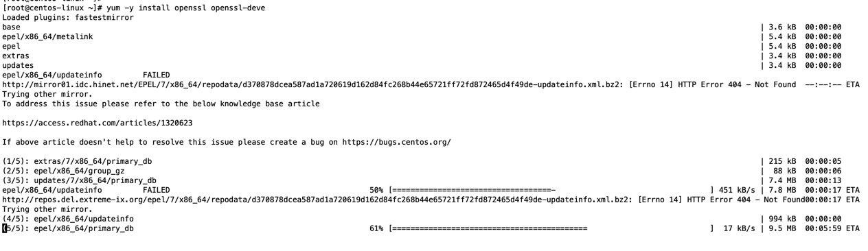Viewport: 868px width, 251px height.
Task: Click the Loaded plugins: fastestmirror line
Action: click(x=68, y=17)
